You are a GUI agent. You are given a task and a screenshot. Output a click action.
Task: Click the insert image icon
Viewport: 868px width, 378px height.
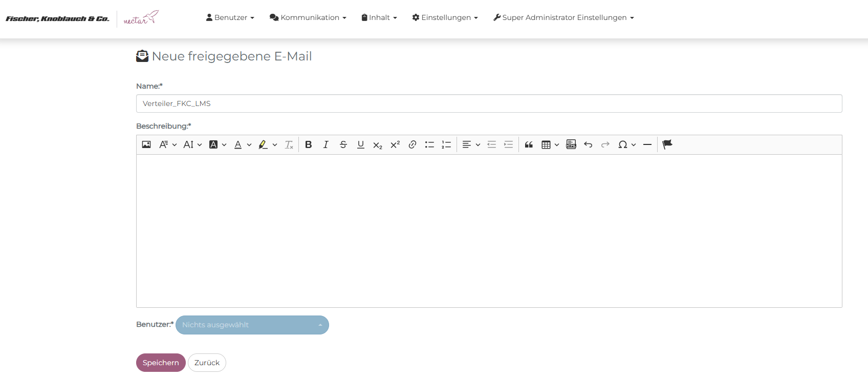click(146, 145)
